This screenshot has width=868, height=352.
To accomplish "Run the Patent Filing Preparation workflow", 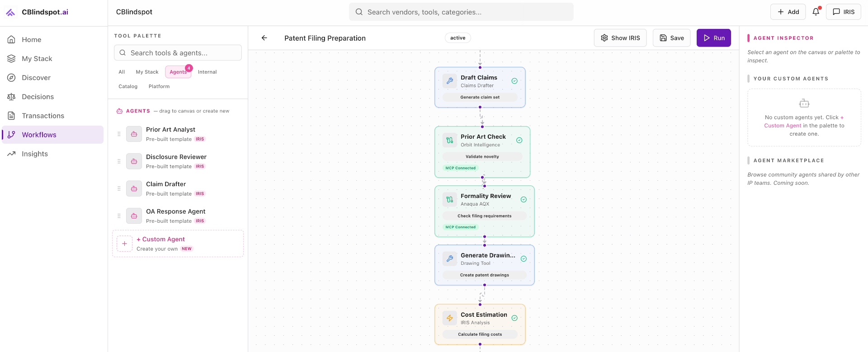I will [713, 38].
